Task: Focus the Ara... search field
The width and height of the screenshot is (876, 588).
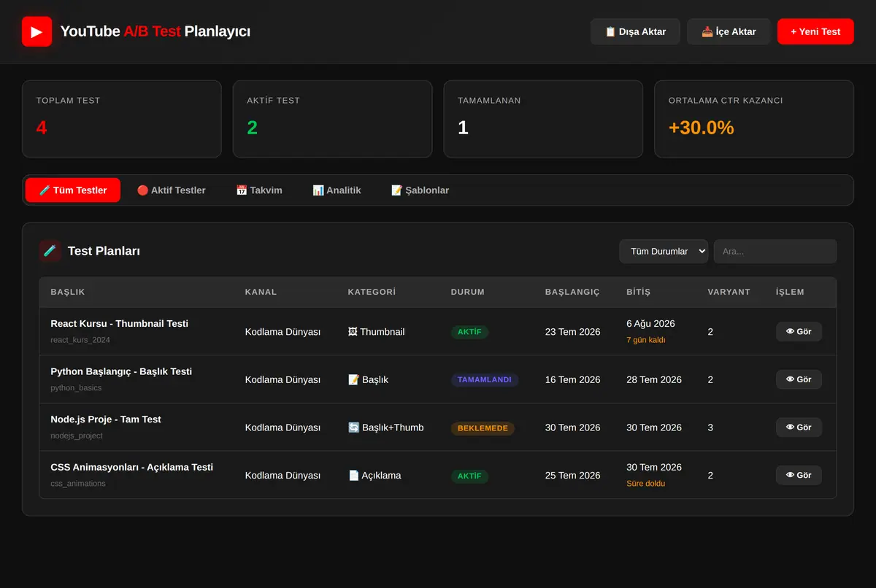Action: coord(775,251)
